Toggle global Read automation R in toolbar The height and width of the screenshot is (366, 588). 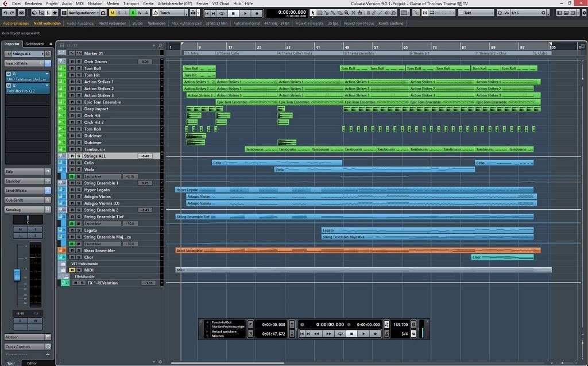[133, 13]
